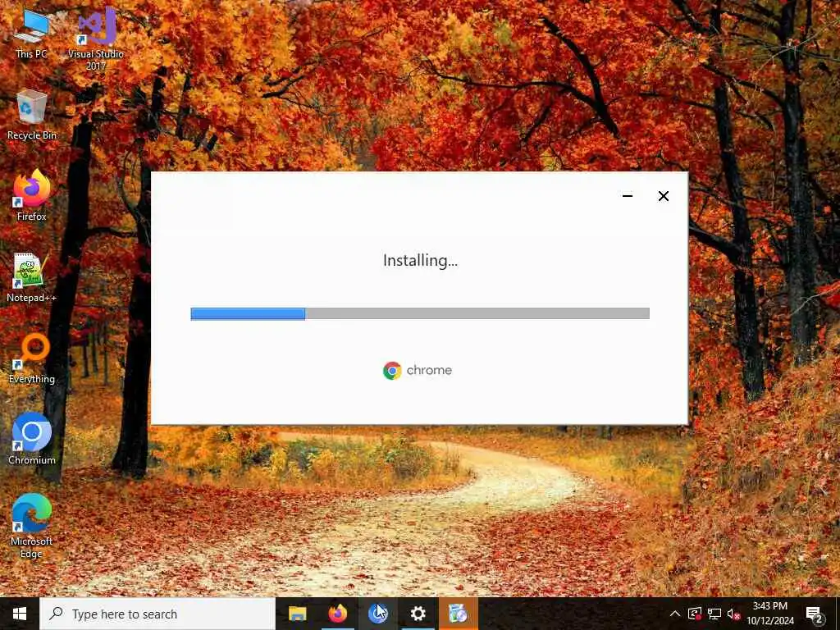Click the muted volume tray icon
This screenshot has width=840, height=630.
point(733,614)
